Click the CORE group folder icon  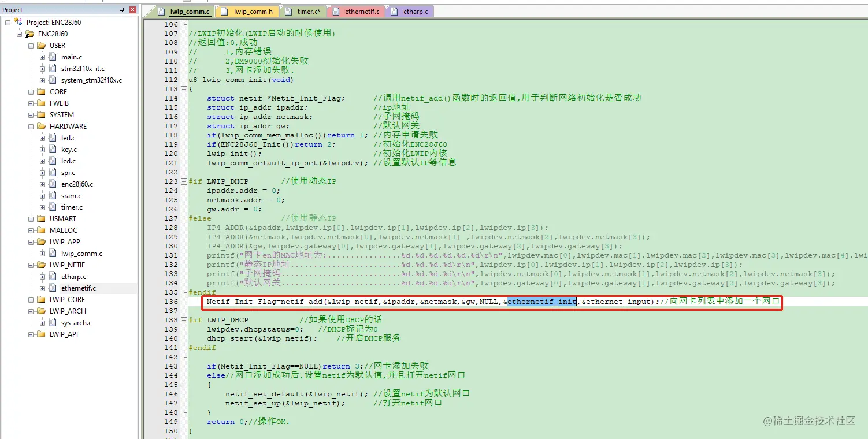(x=41, y=92)
